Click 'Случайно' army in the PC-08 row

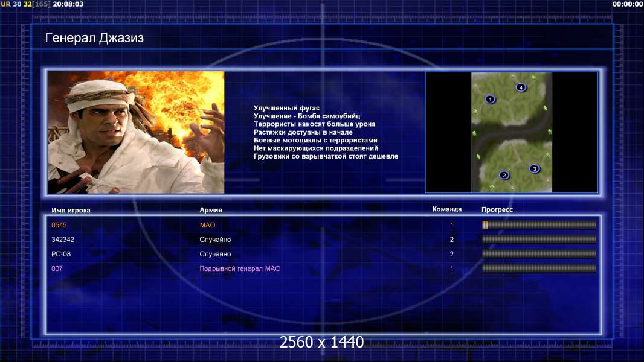(215, 254)
